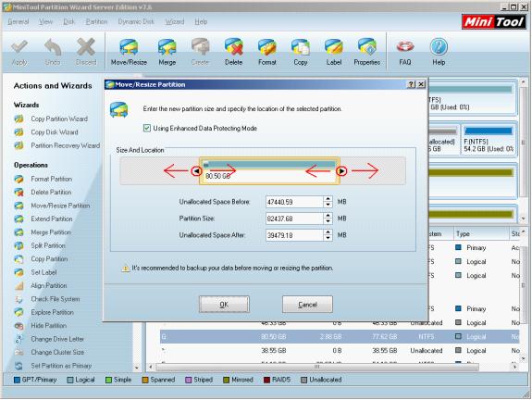Confirm resize with OK button
Viewport: 532px width, 400px height.
224,305
